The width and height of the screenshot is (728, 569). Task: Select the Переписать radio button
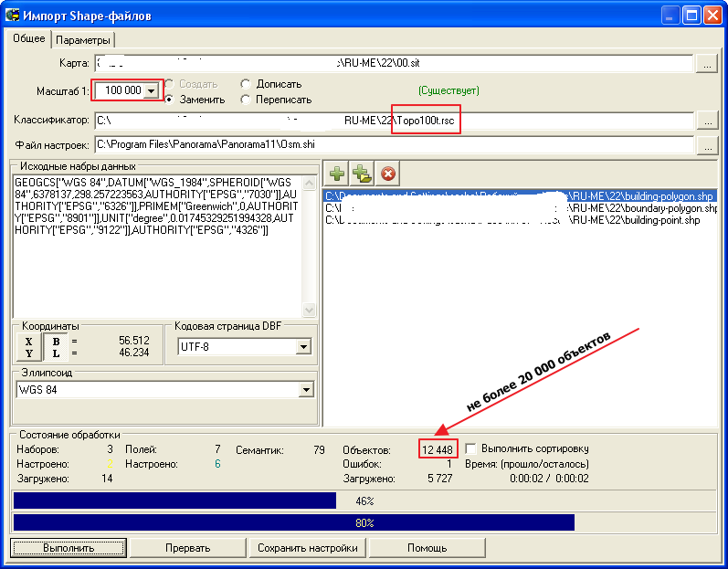tap(246, 100)
